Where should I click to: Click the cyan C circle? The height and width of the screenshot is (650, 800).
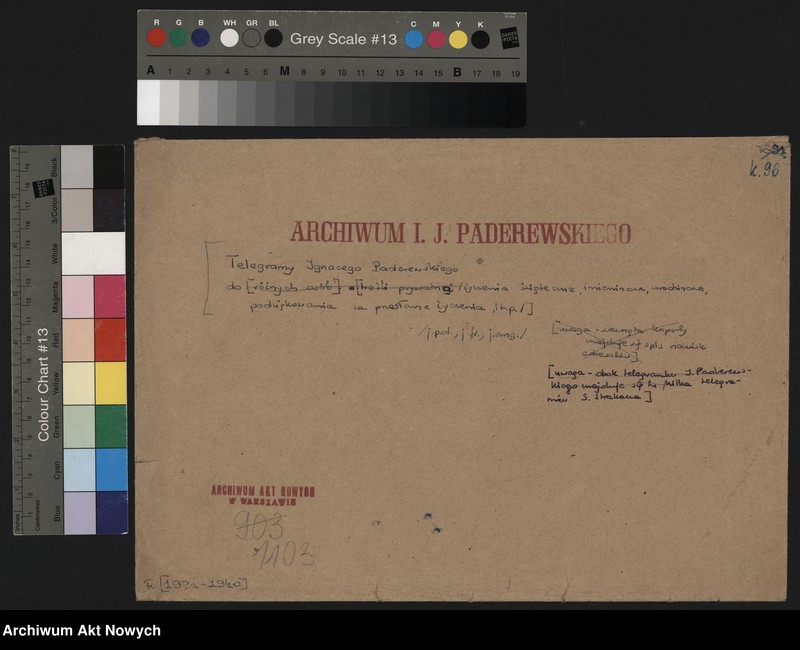tap(414, 39)
